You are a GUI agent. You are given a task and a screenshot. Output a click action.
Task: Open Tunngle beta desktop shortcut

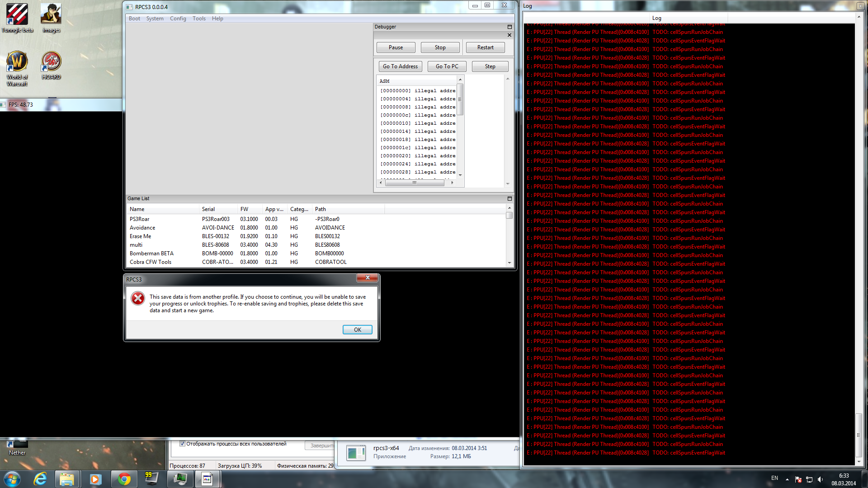point(17,15)
